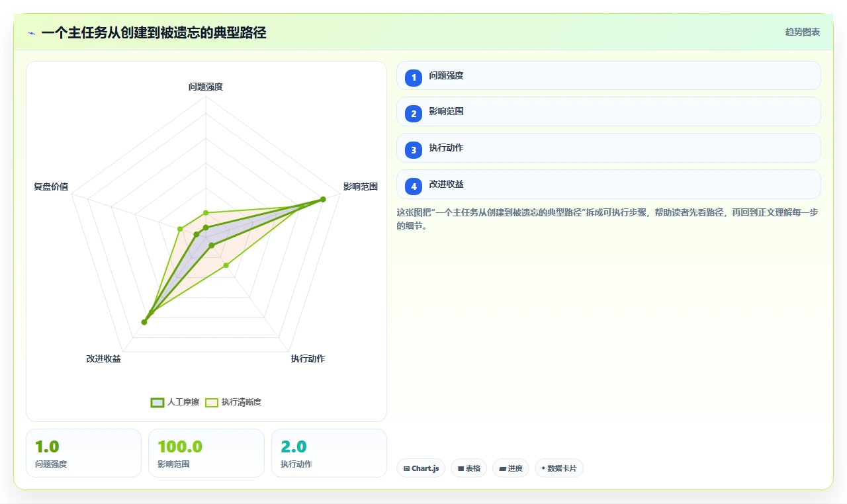847x504 pixels.
Task: Click the radar data point at 影响范围 axis
Action: click(x=323, y=199)
